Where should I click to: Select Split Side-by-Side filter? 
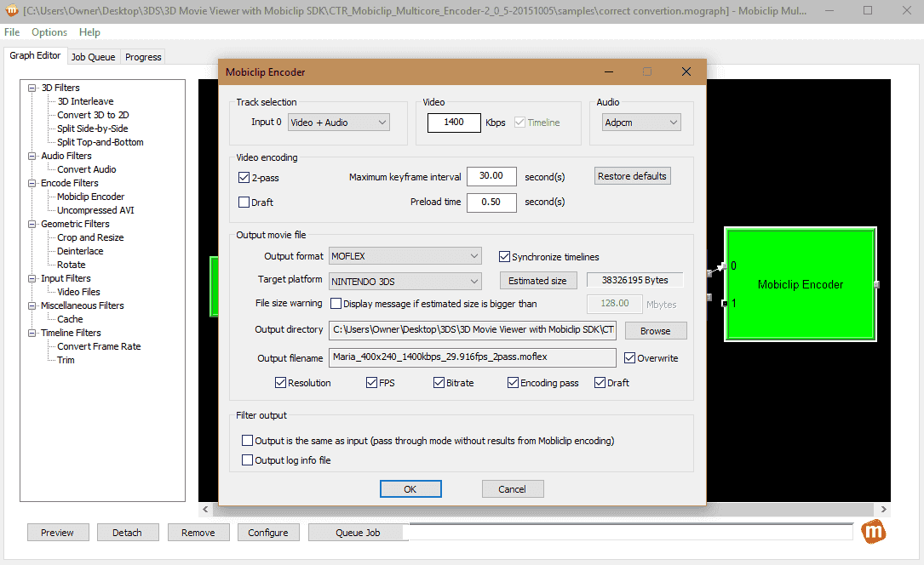tap(93, 128)
